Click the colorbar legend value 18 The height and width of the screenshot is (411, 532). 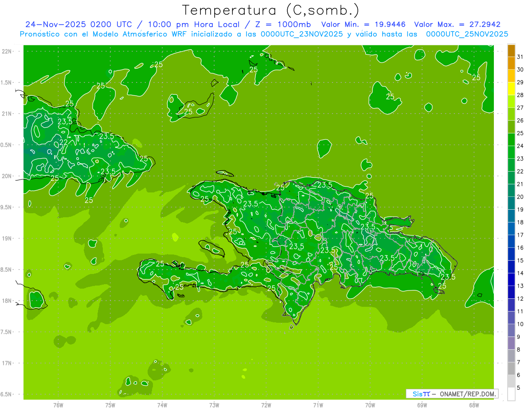coord(520,222)
